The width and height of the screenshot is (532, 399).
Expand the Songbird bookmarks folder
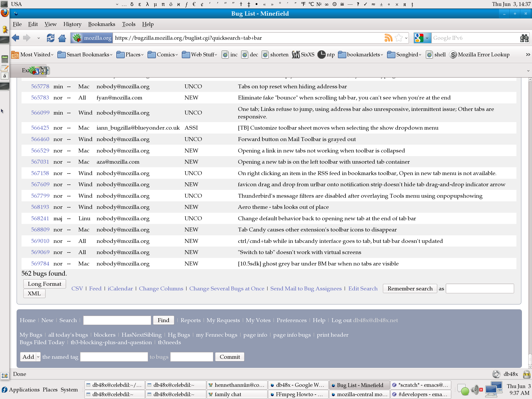(404, 55)
